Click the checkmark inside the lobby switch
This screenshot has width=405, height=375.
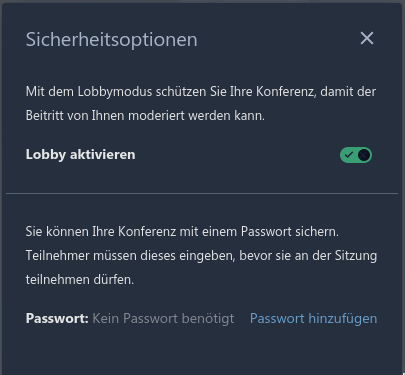[348, 155]
